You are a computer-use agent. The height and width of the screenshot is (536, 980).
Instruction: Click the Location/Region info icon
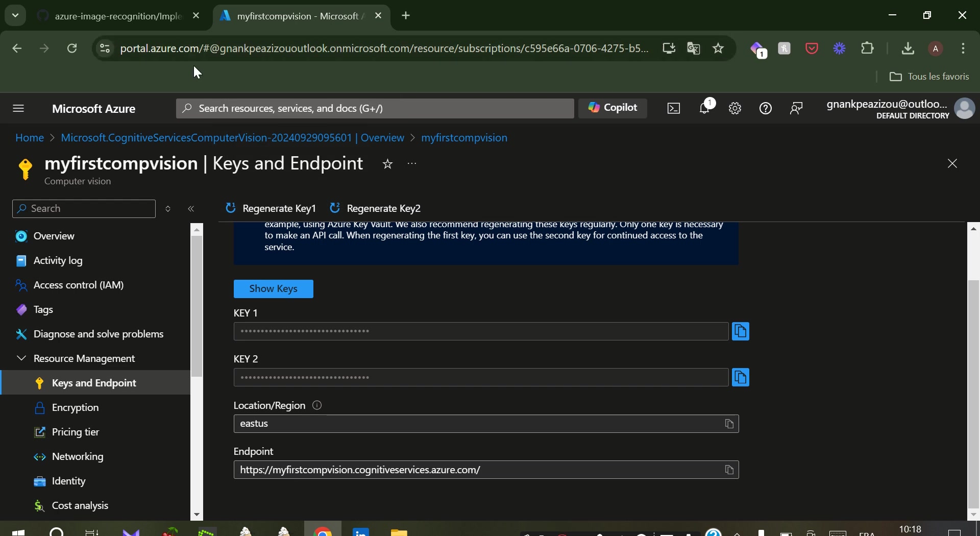(x=317, y=406)
